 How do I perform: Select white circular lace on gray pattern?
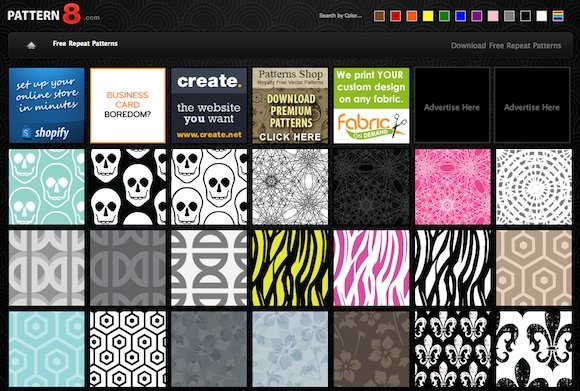tap(534, 187)
